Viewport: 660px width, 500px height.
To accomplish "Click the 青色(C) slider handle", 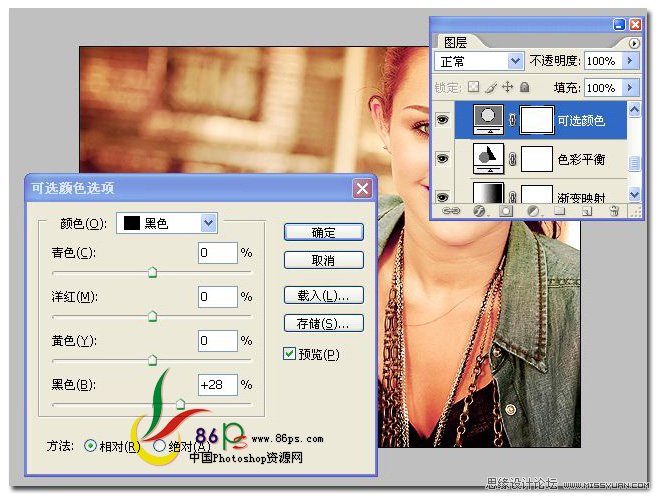I will point(152,272).
